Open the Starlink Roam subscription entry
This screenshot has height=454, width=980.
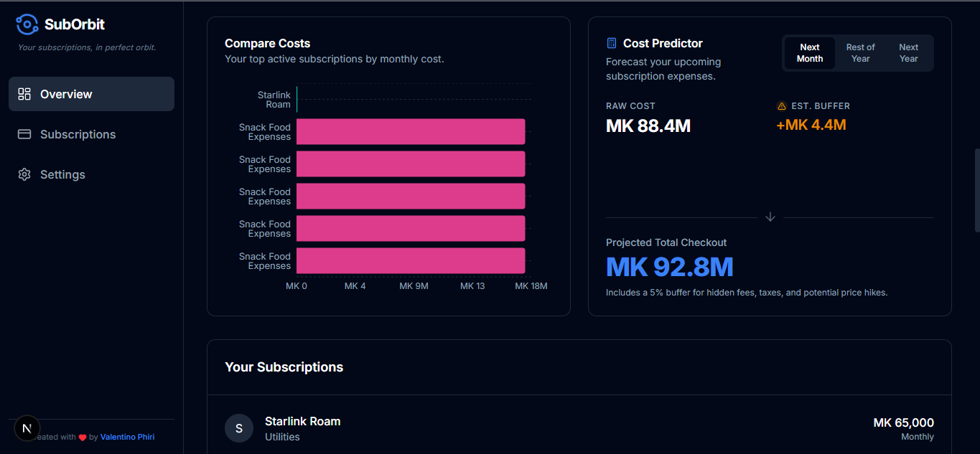tap(579, 428)
